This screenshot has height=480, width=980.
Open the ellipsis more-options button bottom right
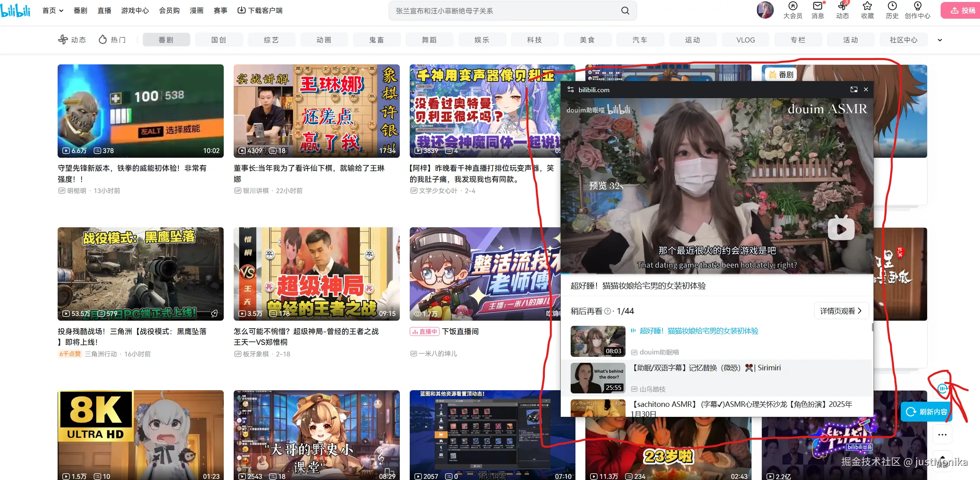(x=942, y=434)
